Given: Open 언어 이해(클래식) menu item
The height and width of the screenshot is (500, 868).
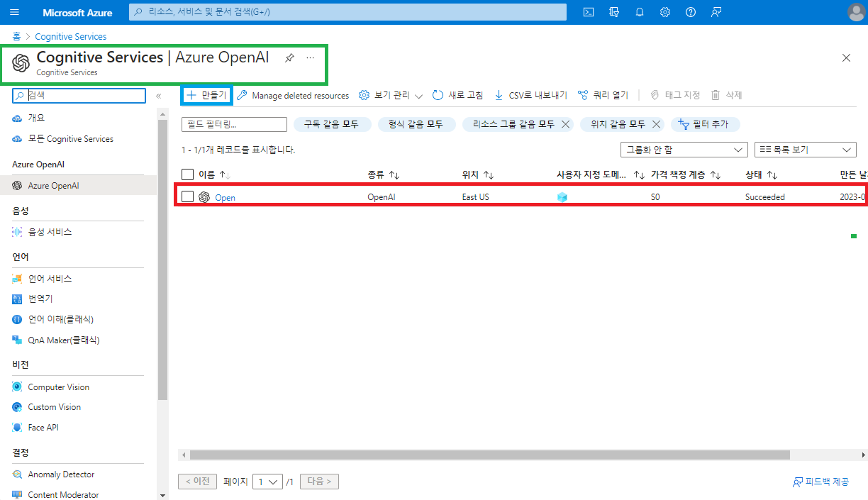Looking at the screenshot, I should (x=60, y=319).
